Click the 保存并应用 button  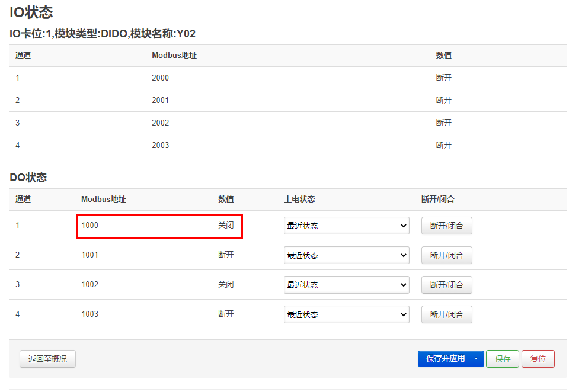tap(444, 359)
